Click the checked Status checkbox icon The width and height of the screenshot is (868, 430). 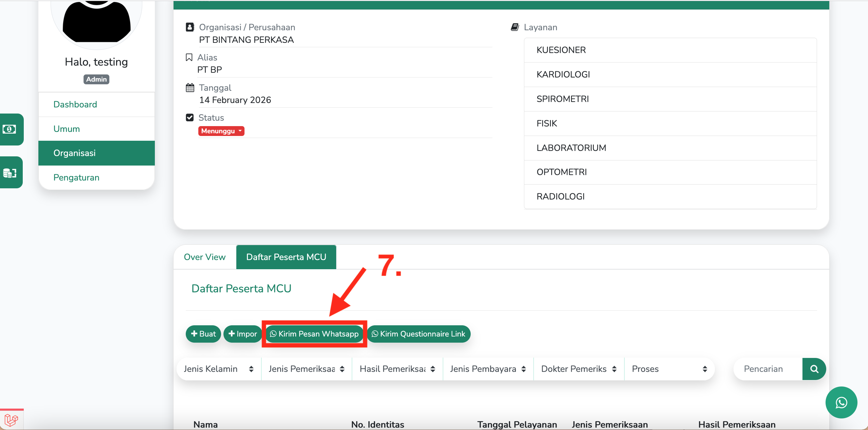190,118
